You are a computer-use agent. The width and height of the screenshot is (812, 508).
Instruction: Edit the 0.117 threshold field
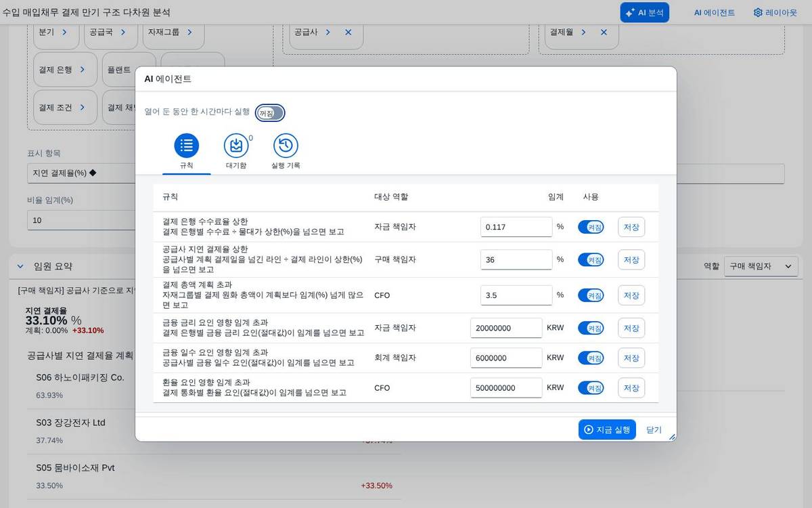[x=516, y=227]
